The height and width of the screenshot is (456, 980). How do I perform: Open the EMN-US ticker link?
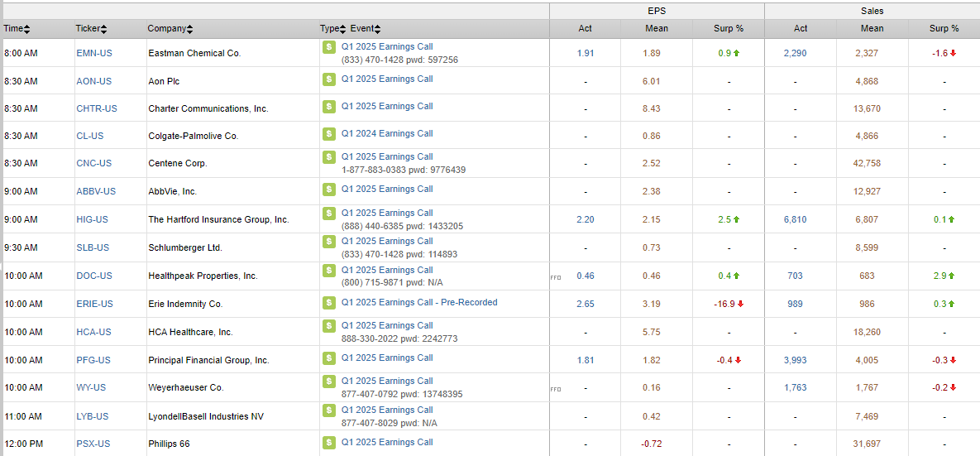click(x=94, y=53)
